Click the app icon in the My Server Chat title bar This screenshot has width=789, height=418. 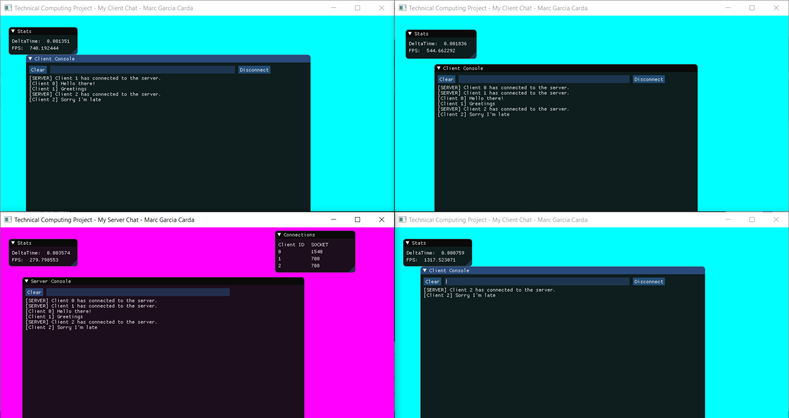click(x=8, y=220)
